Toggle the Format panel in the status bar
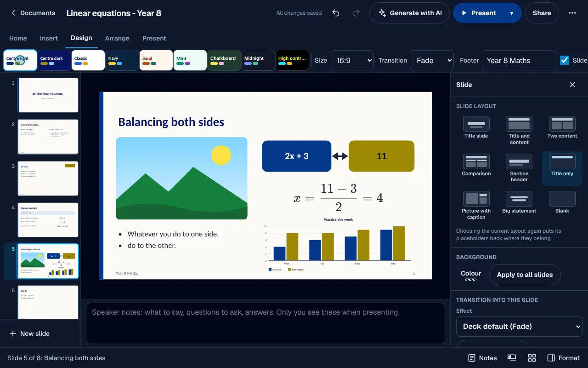 click(564, 358)
